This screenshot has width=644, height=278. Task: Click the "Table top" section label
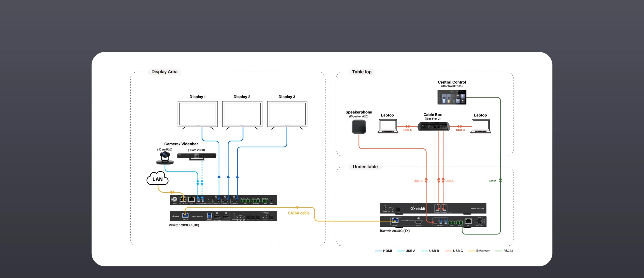point(361,72)
